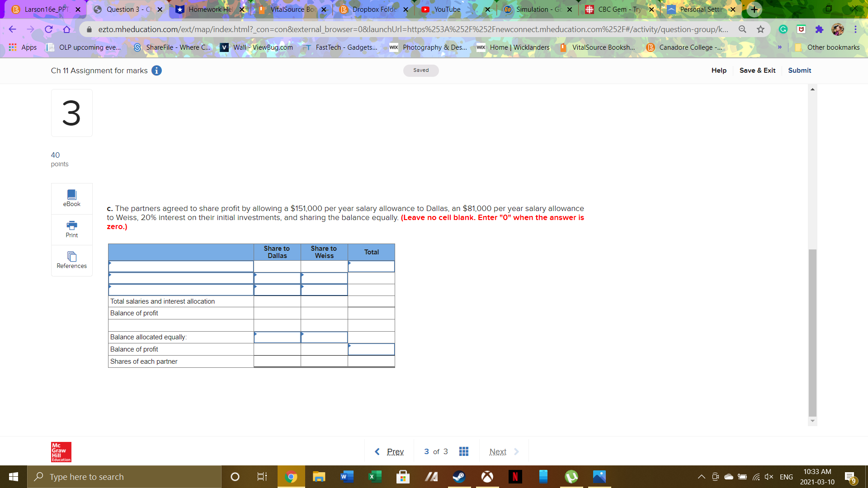Click the info icon beside Ch 11 Assignment
This screenshot has width=868, height=488.
[156, 70]
